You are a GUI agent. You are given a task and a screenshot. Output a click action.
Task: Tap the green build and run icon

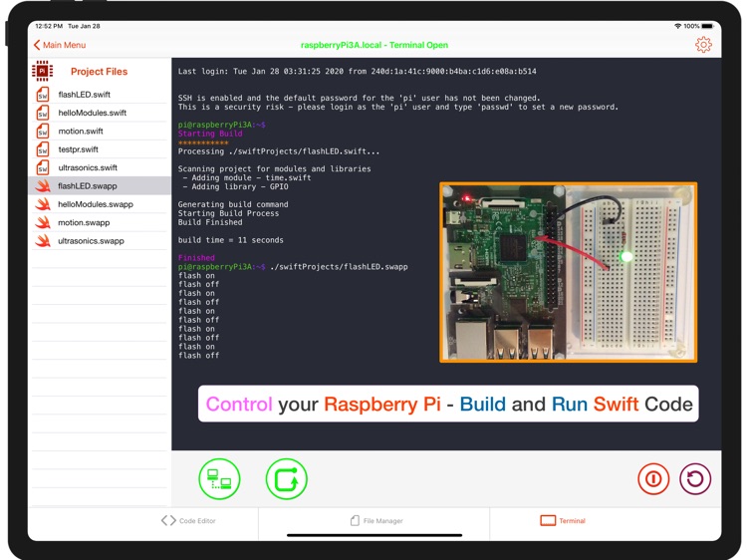point(287,479)
